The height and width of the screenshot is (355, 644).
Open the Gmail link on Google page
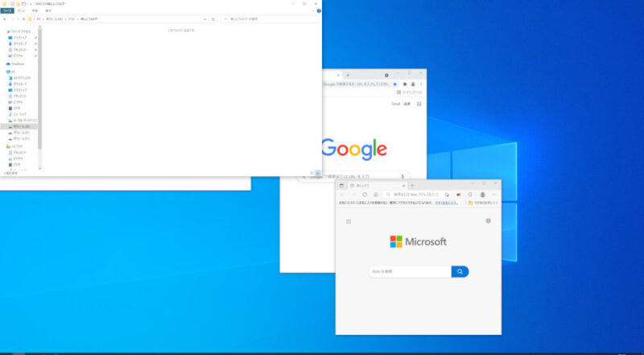pyautogui.click(x=395, y=104)
